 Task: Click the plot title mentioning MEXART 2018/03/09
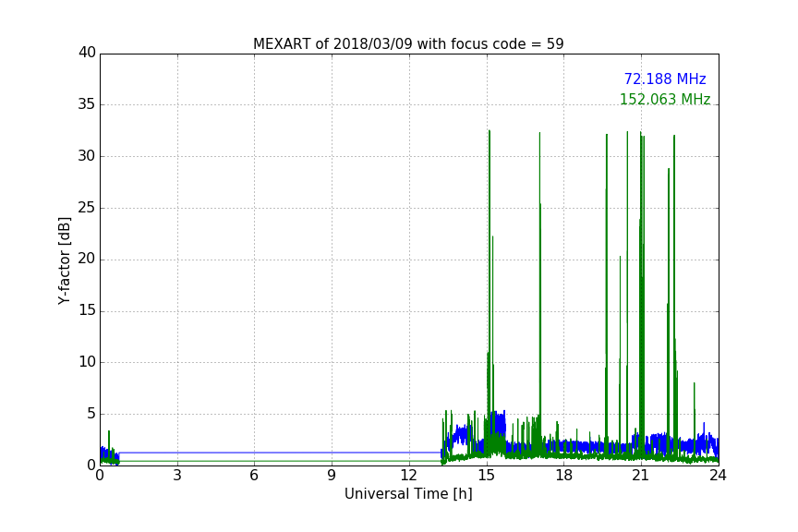[408, 44]
